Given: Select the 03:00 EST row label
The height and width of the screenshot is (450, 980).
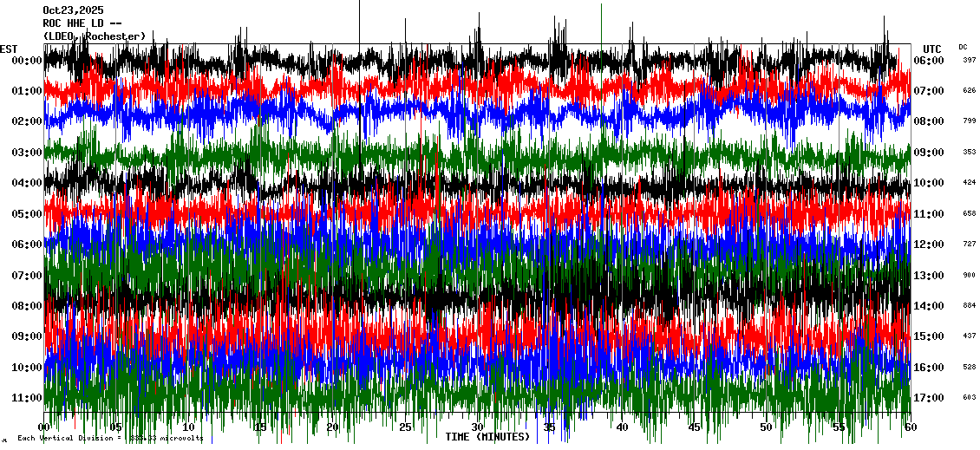Looking at the screenshot, I should 26,153.
